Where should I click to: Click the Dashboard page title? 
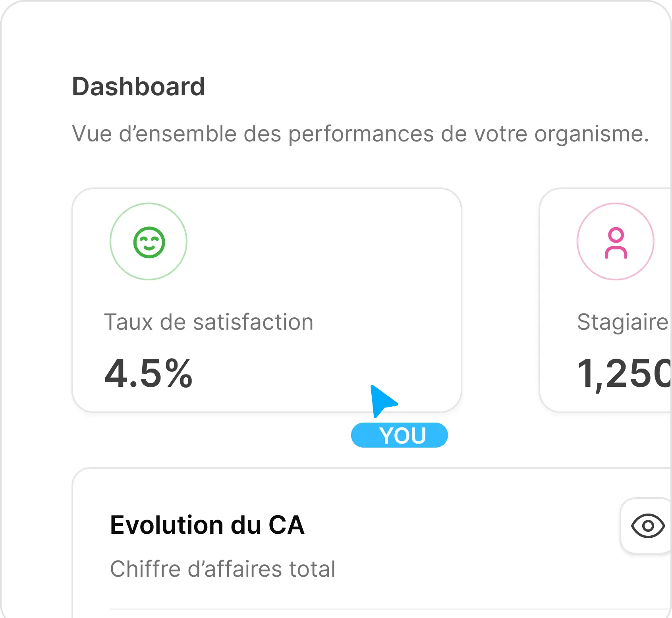click(139, 87)
